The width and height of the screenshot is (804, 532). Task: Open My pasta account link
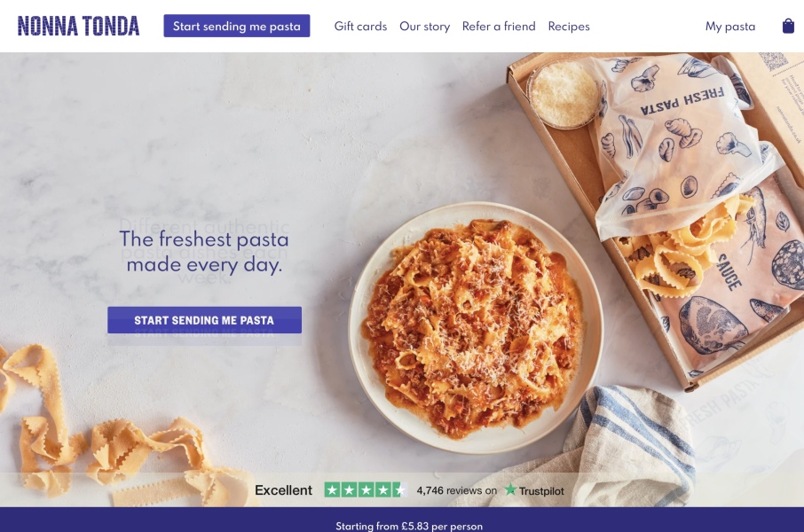pyautogui.click(x=730, y=26)
